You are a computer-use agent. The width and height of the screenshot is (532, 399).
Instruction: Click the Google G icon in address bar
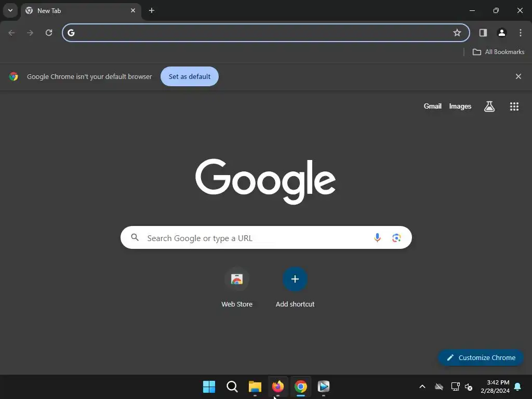click(x=71, y=33)
